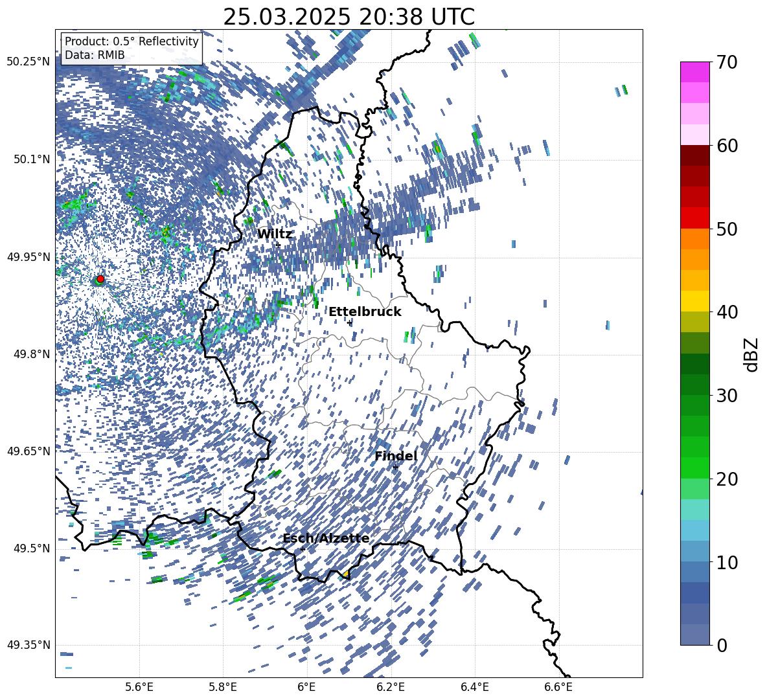Click the Data: RMIB text
The width and height of the screenshot is (767, 700).
click(95, 55)
